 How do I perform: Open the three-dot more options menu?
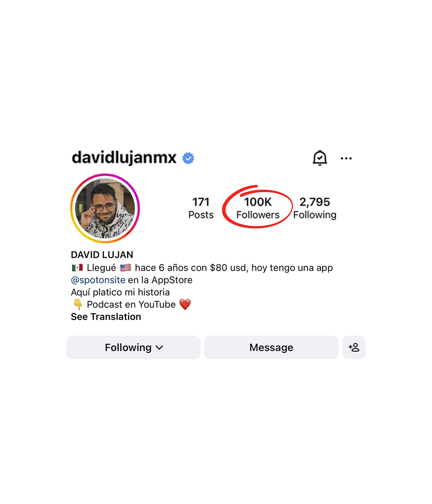click(346, 158)
